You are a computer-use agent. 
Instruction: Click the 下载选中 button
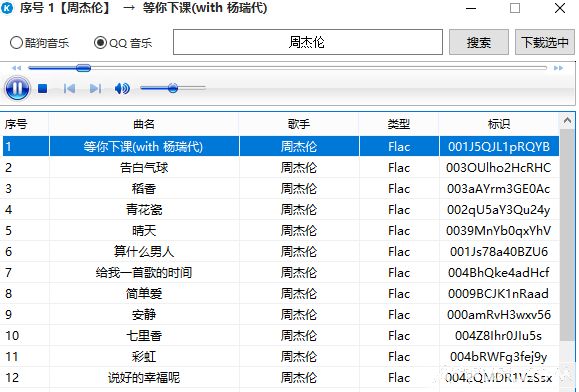[545, 42]
